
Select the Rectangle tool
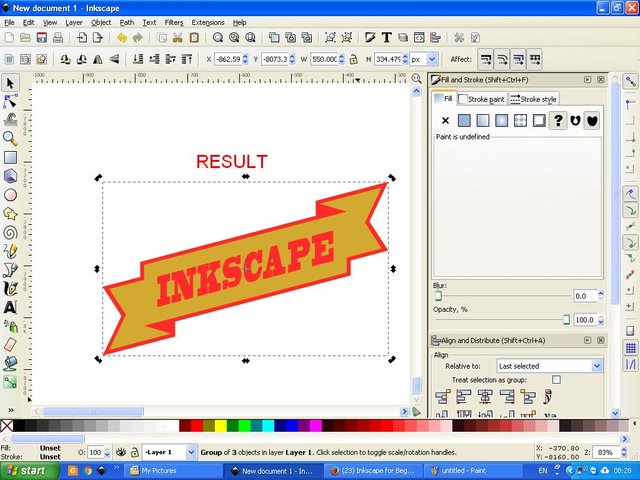tap(10, 158)
